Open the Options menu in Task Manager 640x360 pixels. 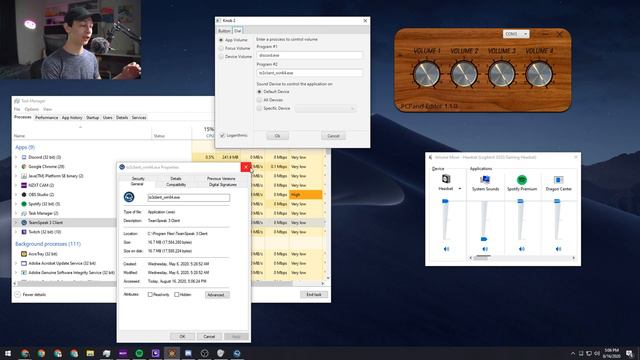(31, 109)
